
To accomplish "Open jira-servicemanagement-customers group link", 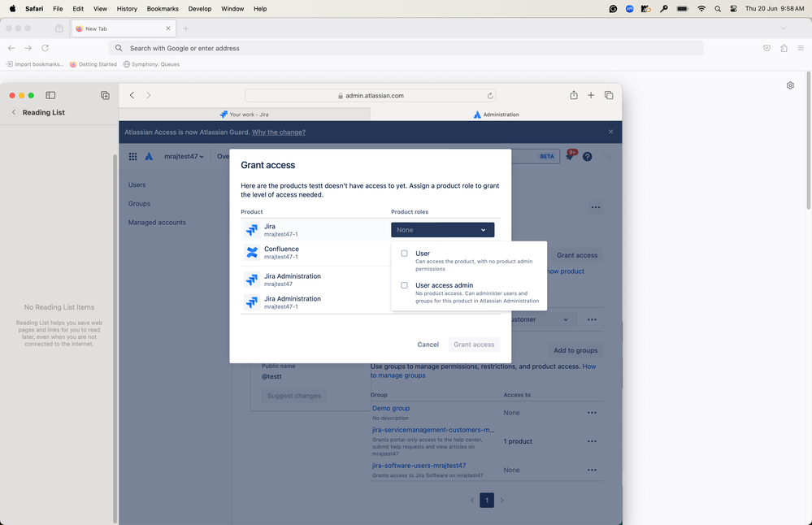I will [x=433, y=430].
